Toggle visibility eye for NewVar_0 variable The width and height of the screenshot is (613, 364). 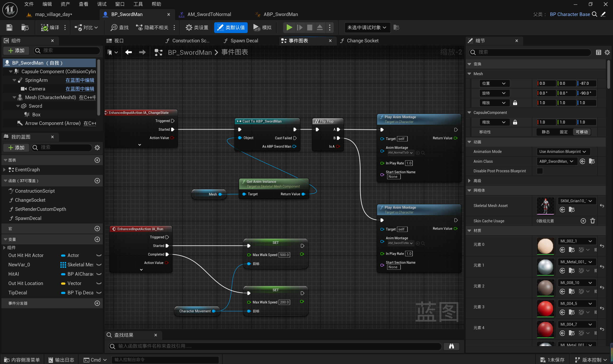pyautogui.click(x=99, y=265)
